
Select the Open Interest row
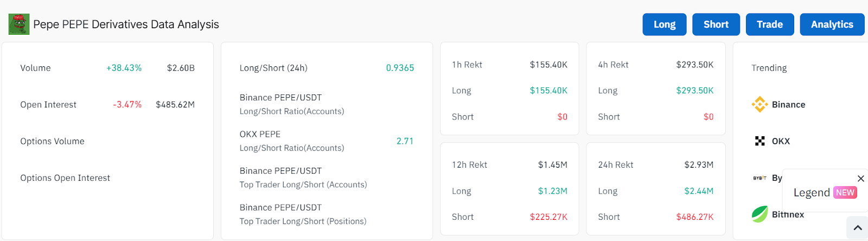[107, 105]
